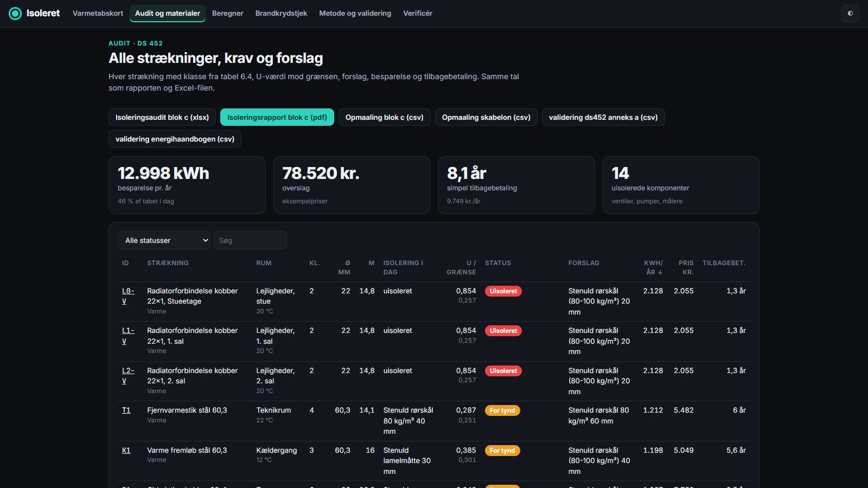Image resolution: width=868 pixels, height=488 pixels.
Task: Open the T1 row link
Action: coord(126,410)
